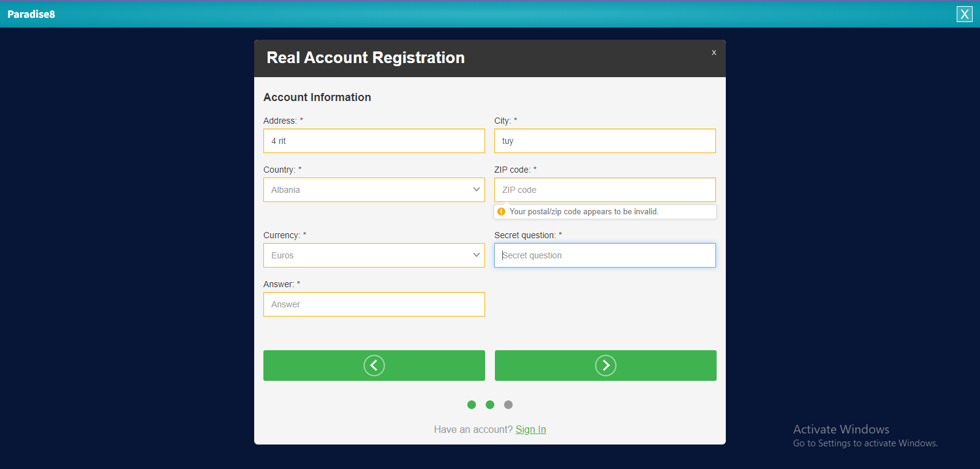980x469 pixels.
Task: Close the window with the top-right X
Action: click(964, 14)
